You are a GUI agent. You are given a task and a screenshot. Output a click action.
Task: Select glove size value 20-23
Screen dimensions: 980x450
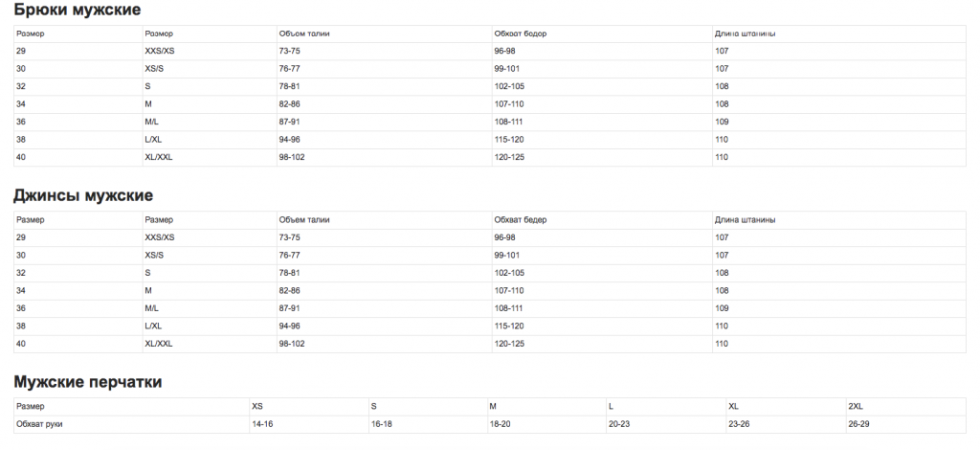tap(619, 424)
